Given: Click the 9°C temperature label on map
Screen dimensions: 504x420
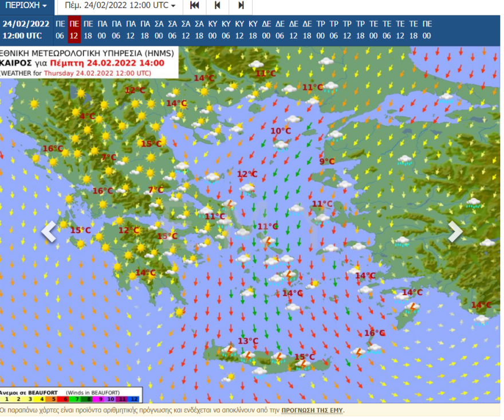Looking at the screenshot, I should point(326,162).
